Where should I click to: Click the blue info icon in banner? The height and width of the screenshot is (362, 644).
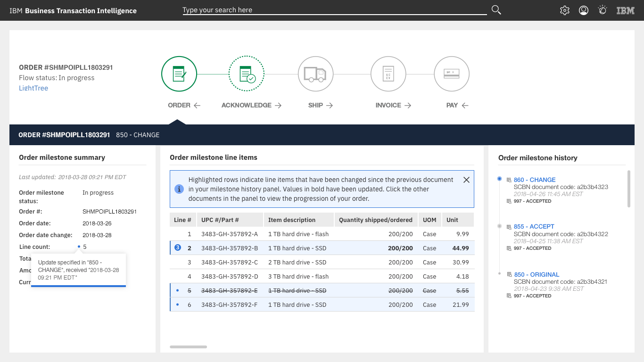click(179, 189)
